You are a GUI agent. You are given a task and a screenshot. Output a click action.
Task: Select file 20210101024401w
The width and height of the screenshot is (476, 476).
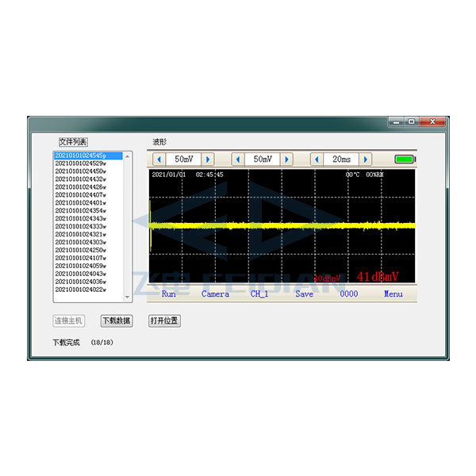pos(88,203)
